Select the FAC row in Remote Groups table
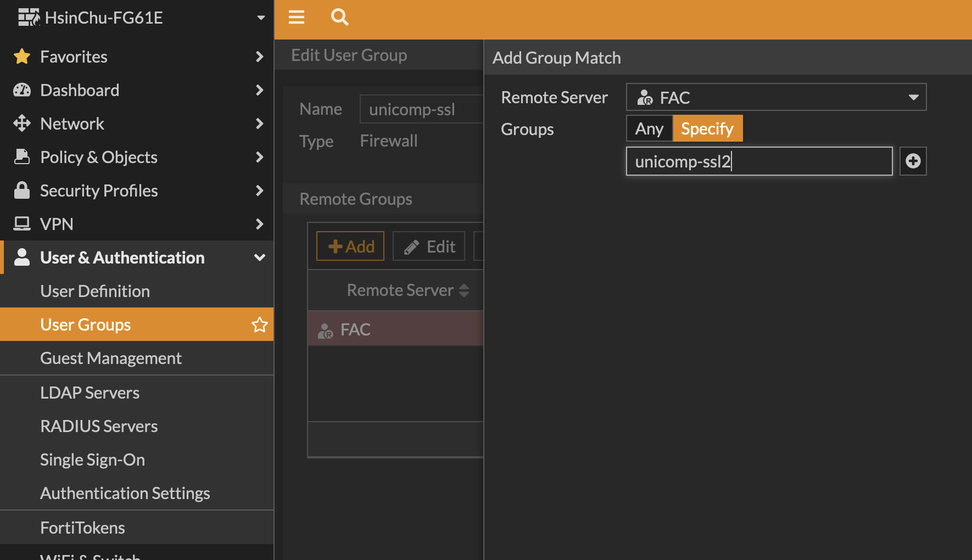This screenshot has width=972, height=560. 395,329
